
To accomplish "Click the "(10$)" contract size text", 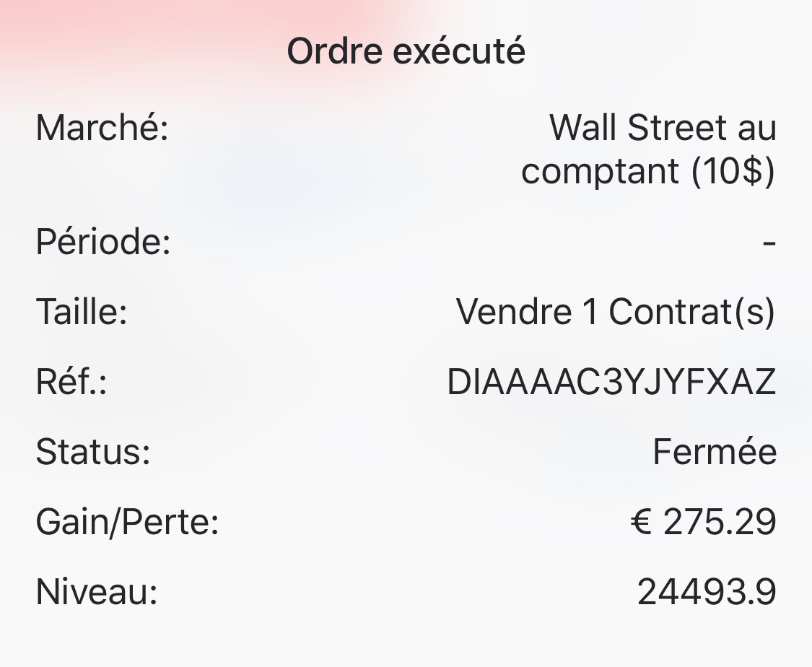I will (x=733, y=172).
